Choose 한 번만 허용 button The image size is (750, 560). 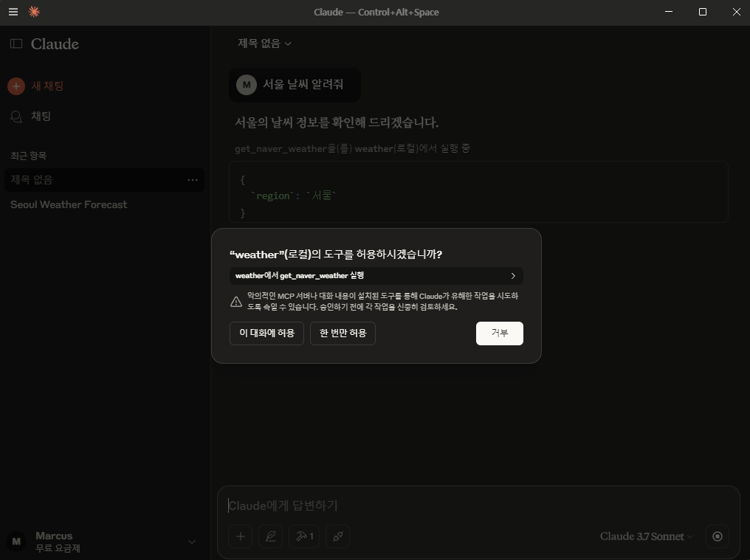click(343, 333)
